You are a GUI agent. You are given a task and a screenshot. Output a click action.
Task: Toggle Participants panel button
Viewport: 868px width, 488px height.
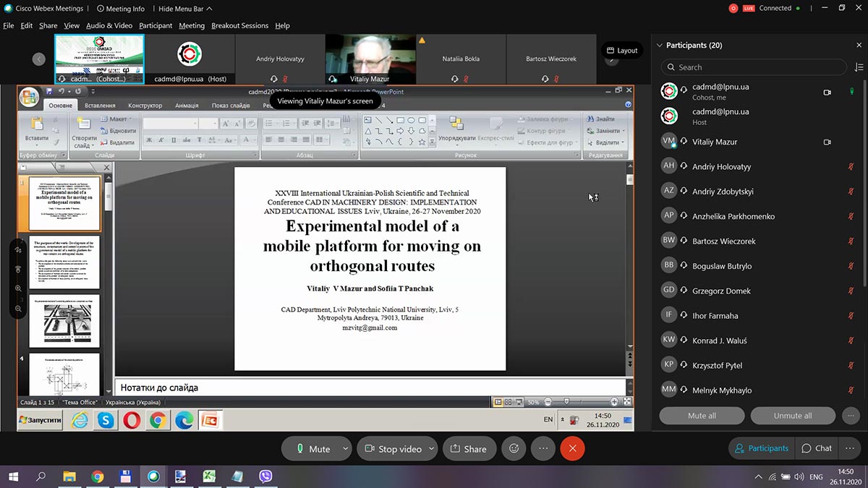[x=760, y=448]
